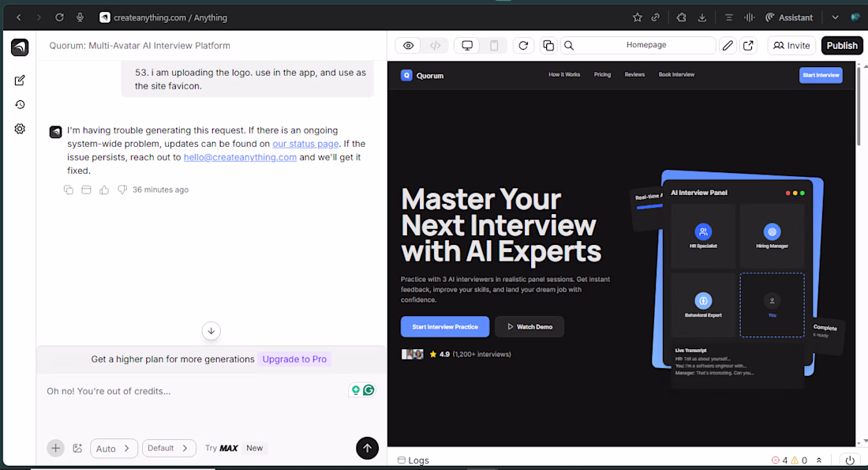The width and height of the screenshot is (868, 470).
Task: Focus the chat prompt input field
Action: (194, 391)
